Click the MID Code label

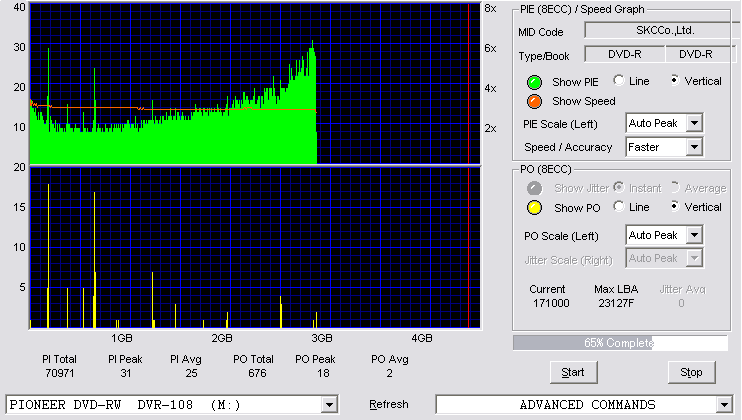point(541,32)
